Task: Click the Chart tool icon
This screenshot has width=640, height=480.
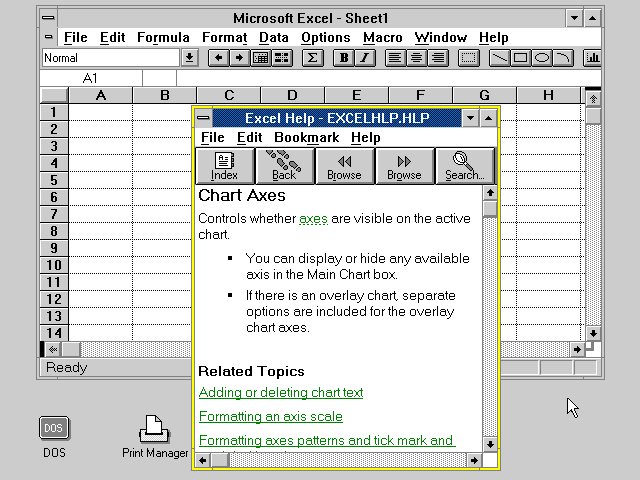Action: [592, 58]
